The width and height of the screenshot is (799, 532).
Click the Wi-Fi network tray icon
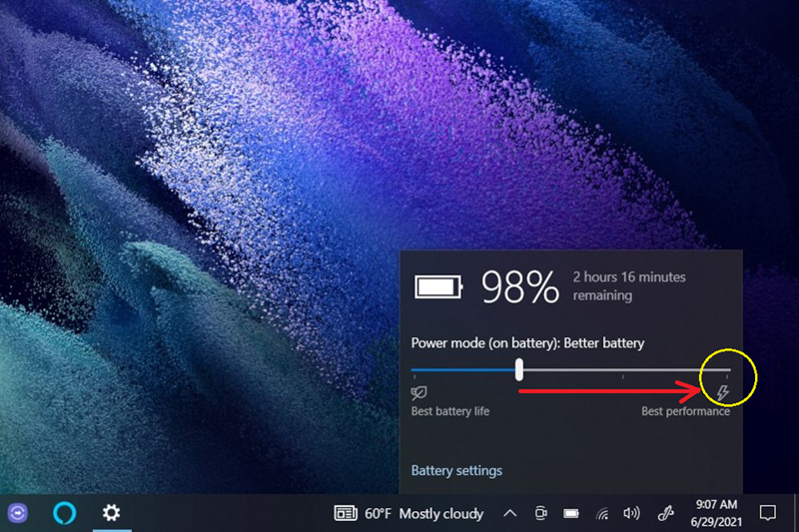click(x=602, y=514)
